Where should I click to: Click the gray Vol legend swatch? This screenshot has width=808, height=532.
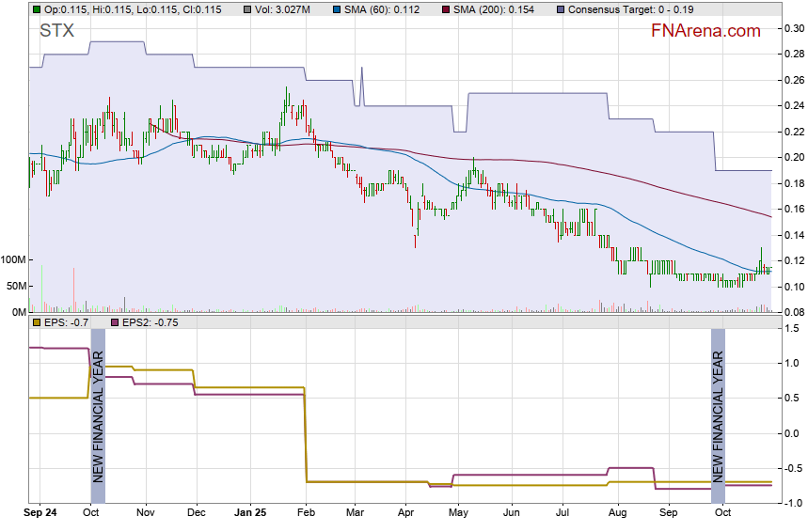pyautogui.click(x=247, y=8)
